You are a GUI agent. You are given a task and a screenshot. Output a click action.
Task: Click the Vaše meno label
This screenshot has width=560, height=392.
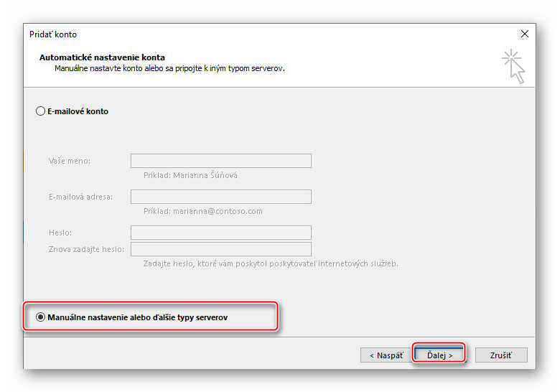(x=69, y=161)
